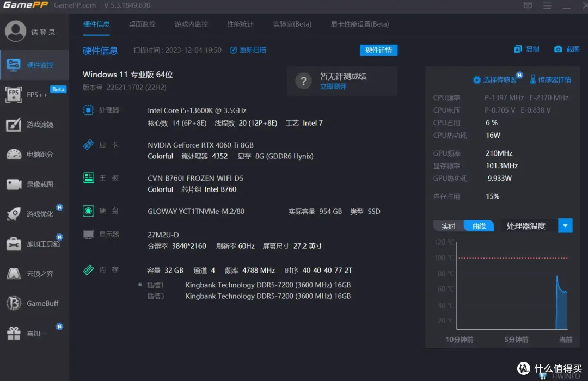This screenshot has width=588, height=381.
Task: Click the user avatar login icon
Action: click(15, 32)
